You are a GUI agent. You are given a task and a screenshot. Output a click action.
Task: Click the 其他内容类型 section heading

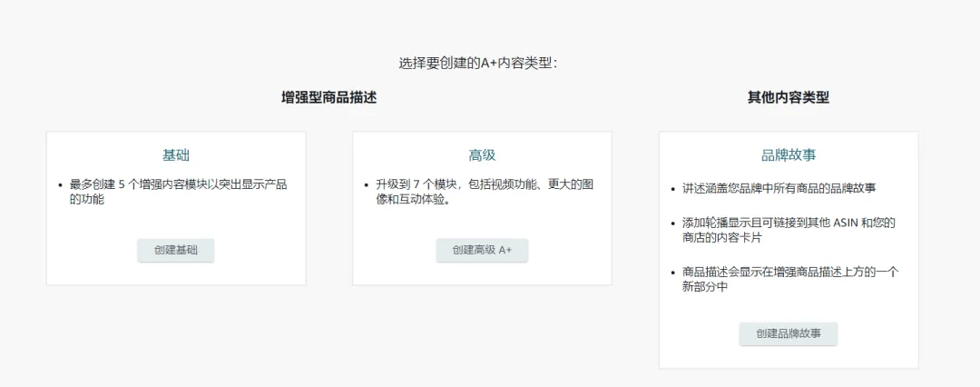pyautogui.click(x=788, y=98)
